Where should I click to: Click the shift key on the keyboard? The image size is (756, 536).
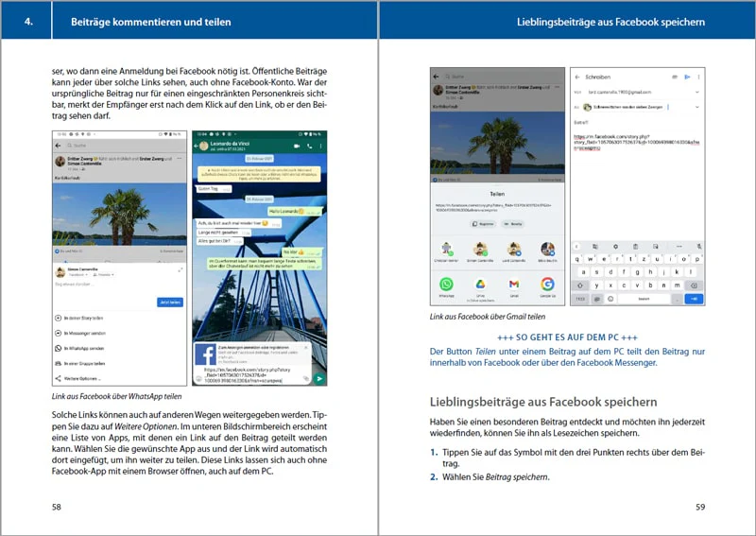[580, 285]
